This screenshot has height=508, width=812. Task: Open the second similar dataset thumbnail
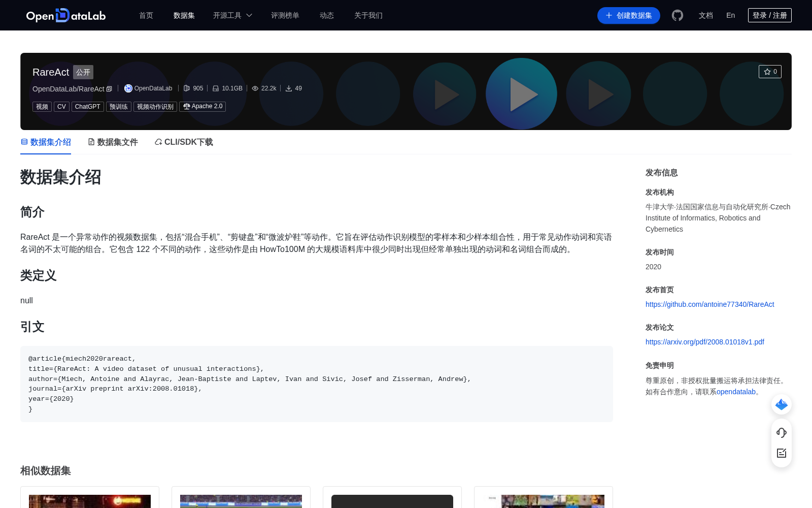[241, 501]
